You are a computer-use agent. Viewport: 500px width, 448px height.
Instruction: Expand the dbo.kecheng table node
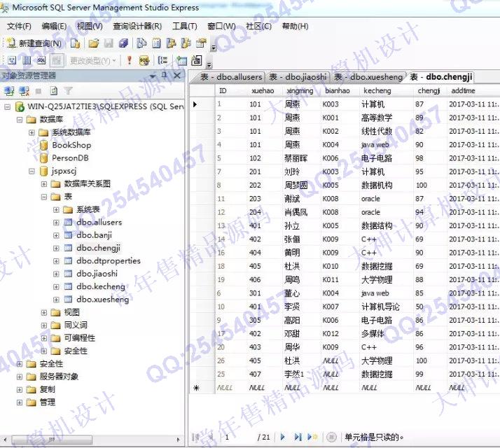tap(56, 287)
